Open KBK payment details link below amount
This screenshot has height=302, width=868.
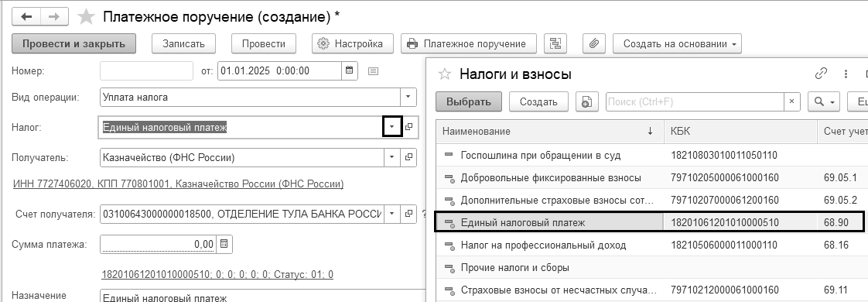217,274
